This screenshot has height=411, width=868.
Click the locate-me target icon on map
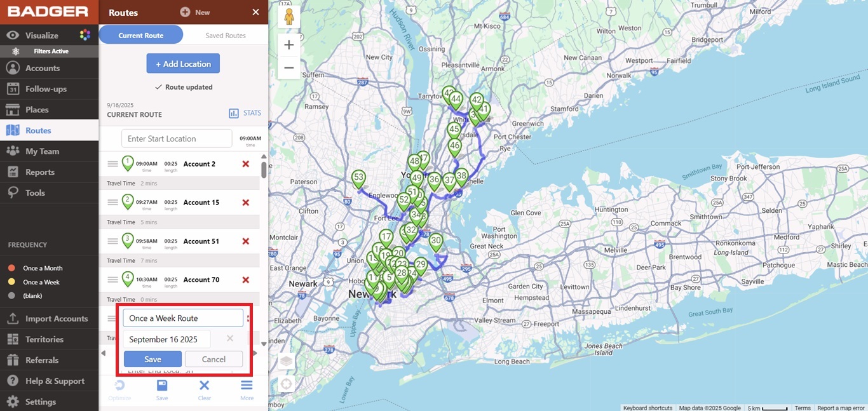pyautogui.click(x=287, y=384)
